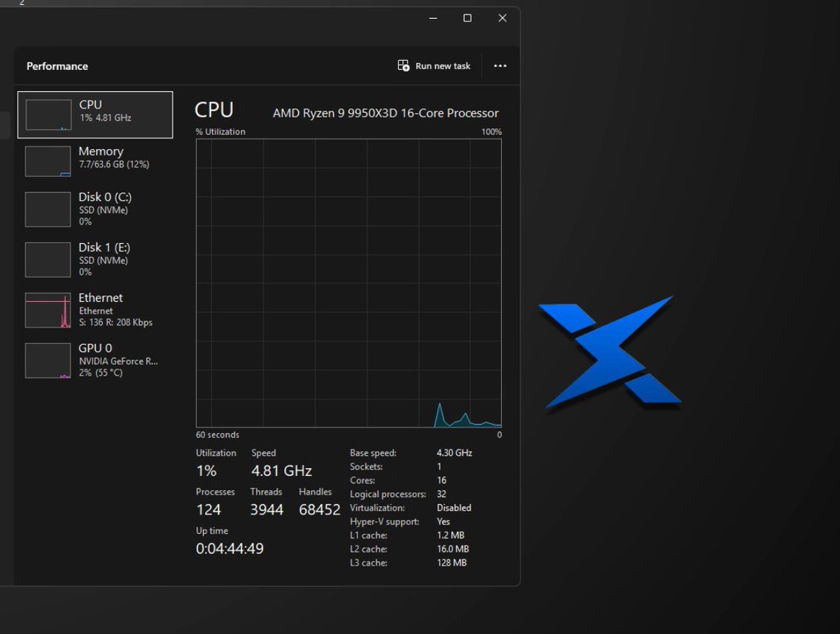Close the Task Manager window
This screenshot has height=634, width=840.
[502, 18]
